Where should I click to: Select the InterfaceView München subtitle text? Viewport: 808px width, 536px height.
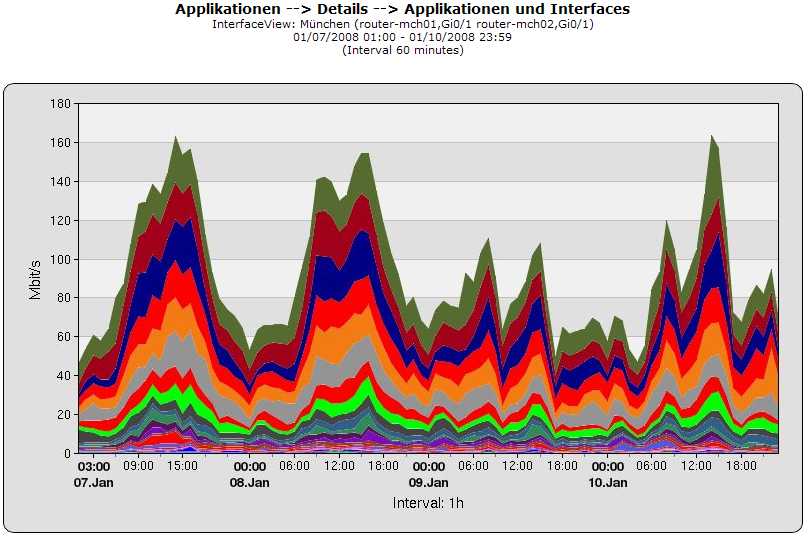(403, 24)
